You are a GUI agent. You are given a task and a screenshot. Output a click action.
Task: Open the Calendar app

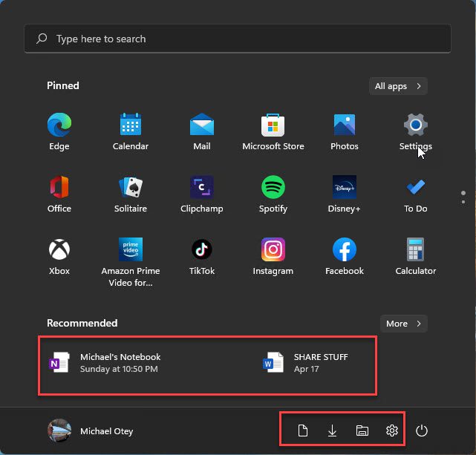[x=131, y=131]
